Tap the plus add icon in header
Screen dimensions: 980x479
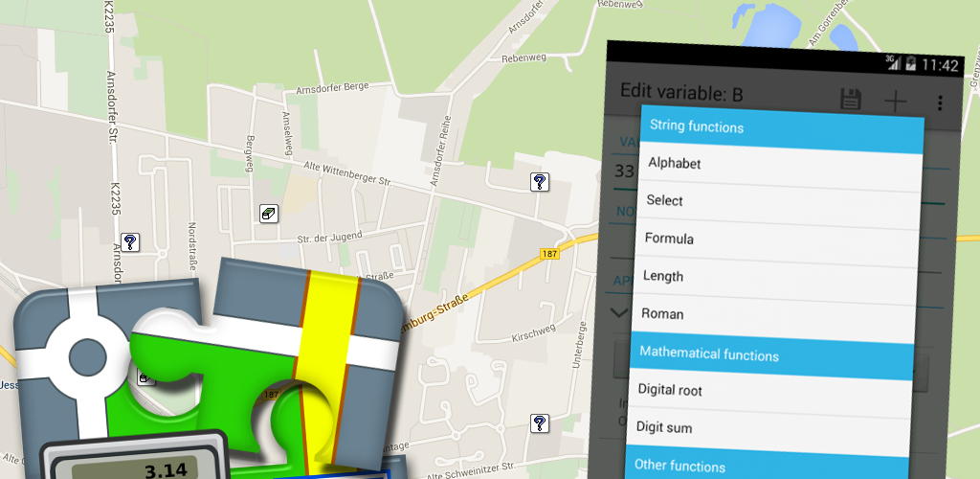[x=895, y=102]
